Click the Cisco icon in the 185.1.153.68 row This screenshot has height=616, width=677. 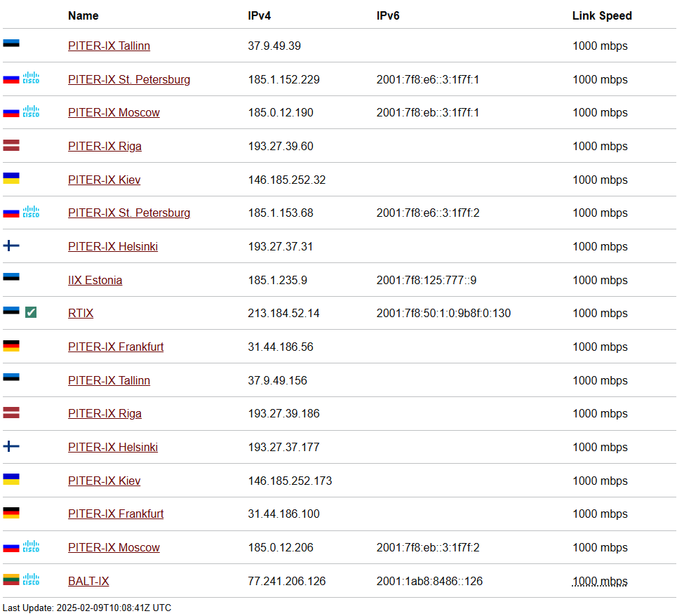coord(31,211)
